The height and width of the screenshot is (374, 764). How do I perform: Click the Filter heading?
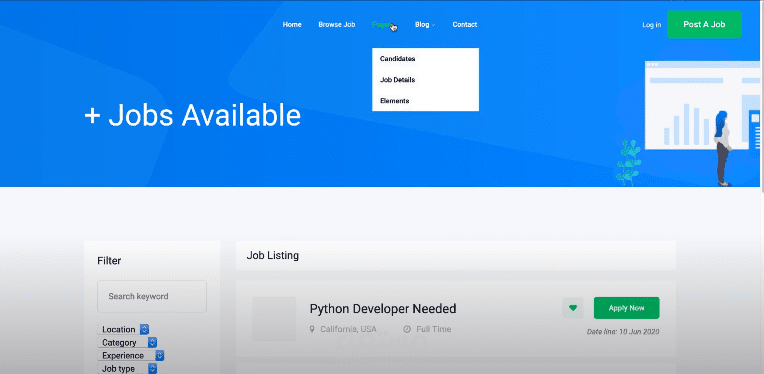pos(109,261)
